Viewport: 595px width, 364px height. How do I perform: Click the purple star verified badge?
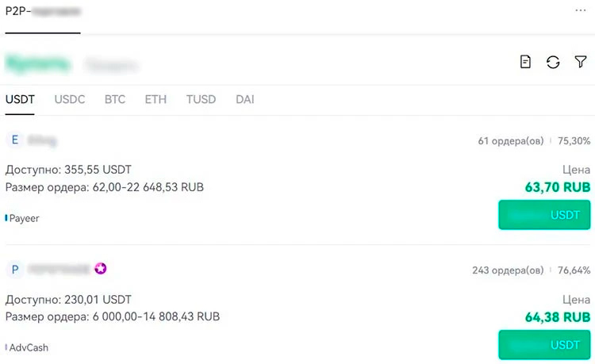[101, 269]
